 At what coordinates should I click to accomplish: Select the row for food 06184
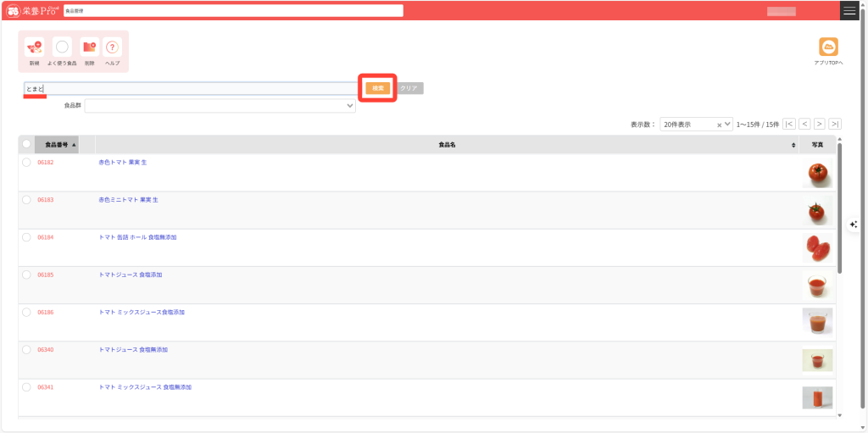pyautogui.click(x=26, y=237)
